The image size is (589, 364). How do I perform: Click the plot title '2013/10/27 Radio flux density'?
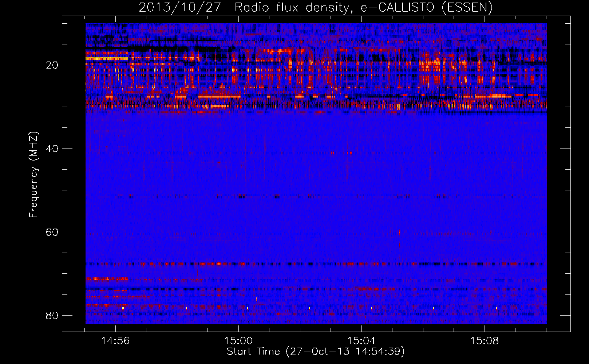pyautogui.click(x=316, y=7)
